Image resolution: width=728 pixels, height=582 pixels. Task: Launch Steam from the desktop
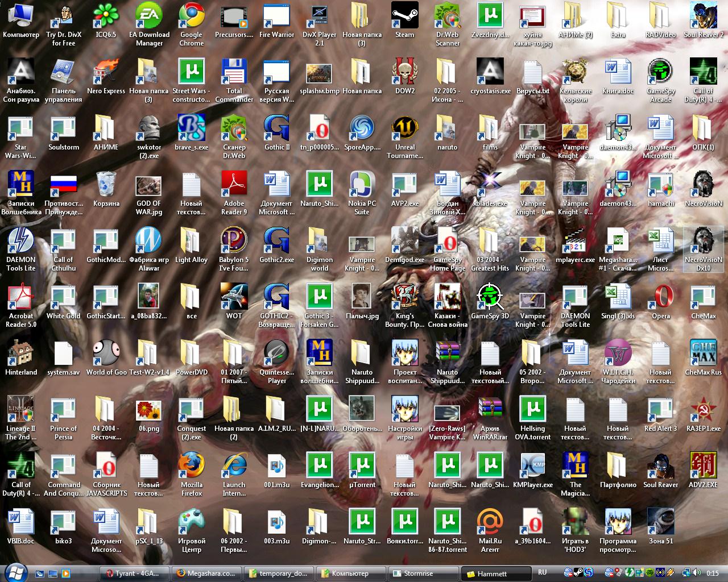[404, 16]
